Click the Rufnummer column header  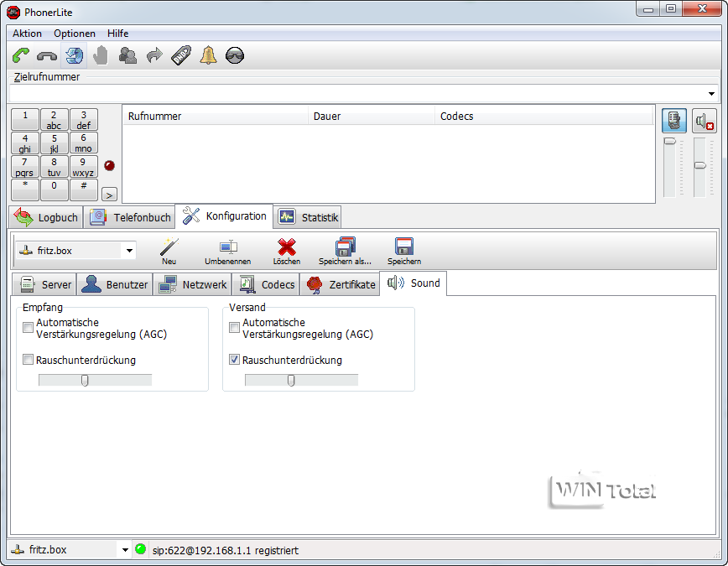pyautogui.click(x=215, y=117)
